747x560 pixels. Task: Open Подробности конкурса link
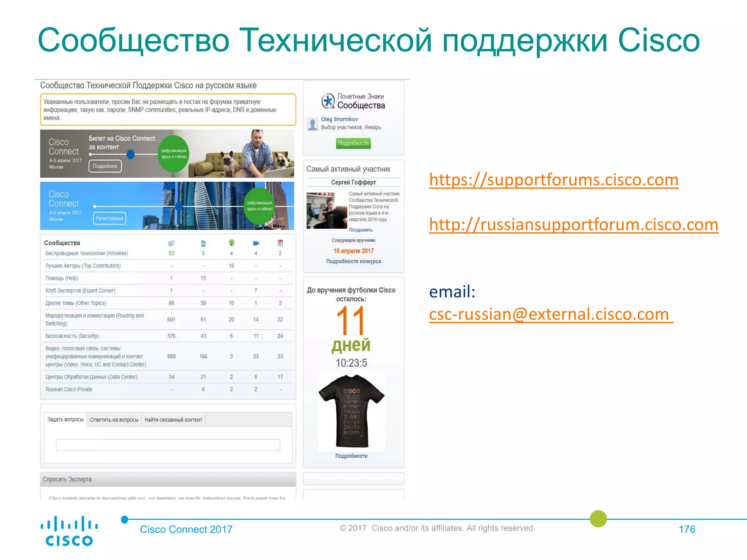pos(353,261)
